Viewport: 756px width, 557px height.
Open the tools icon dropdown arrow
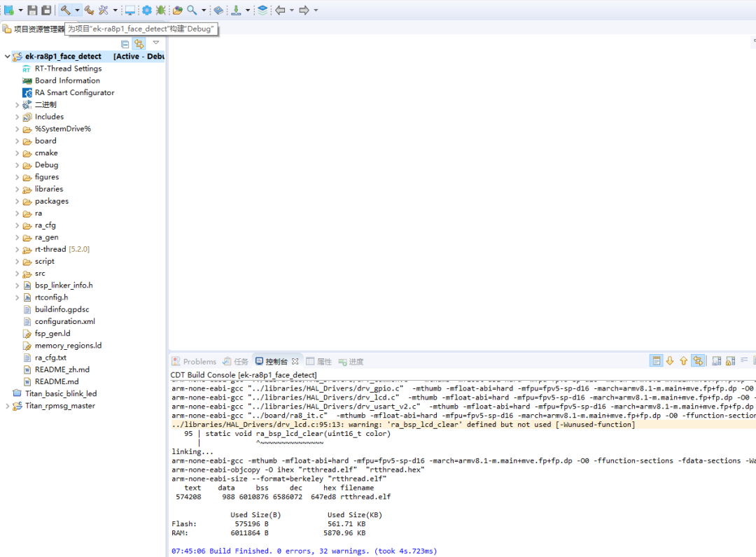[115, 10]
